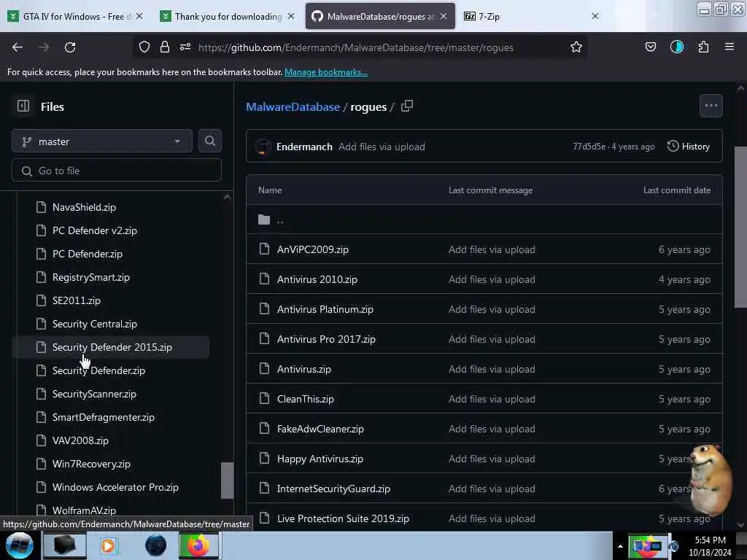Select SE2011.zip in file tree

click(76, 300)
